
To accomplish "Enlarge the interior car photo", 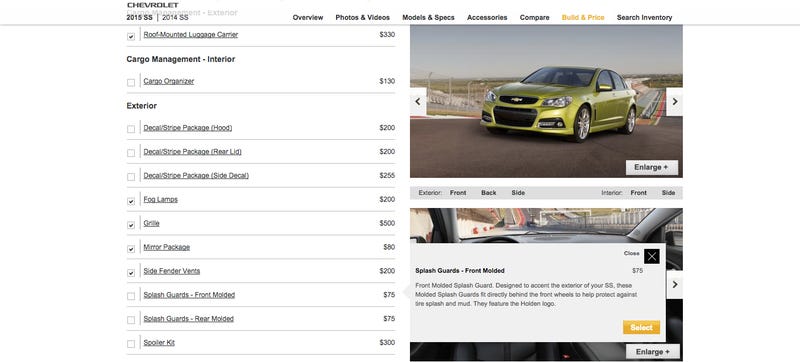I will (653, 351).
